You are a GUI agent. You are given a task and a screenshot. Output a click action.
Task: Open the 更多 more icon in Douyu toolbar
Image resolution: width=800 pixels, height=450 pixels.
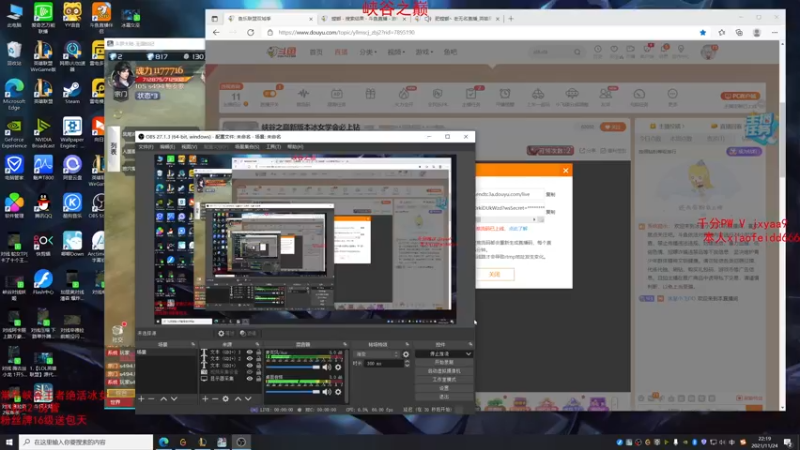tap(672, 96)
